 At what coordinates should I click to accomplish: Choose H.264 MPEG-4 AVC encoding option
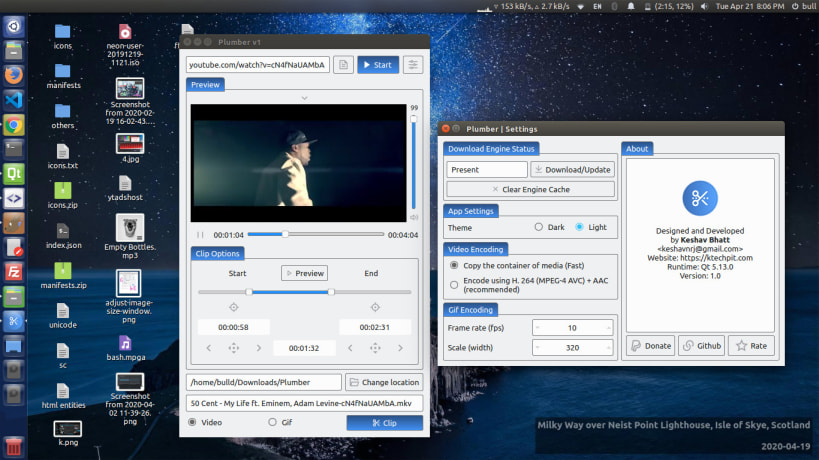pyautogui.click(x=455, y=285)
